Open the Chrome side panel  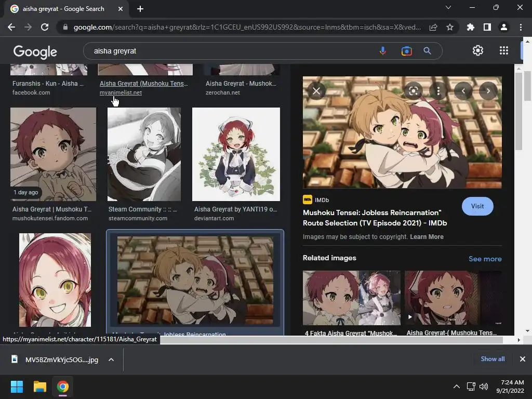487,27
